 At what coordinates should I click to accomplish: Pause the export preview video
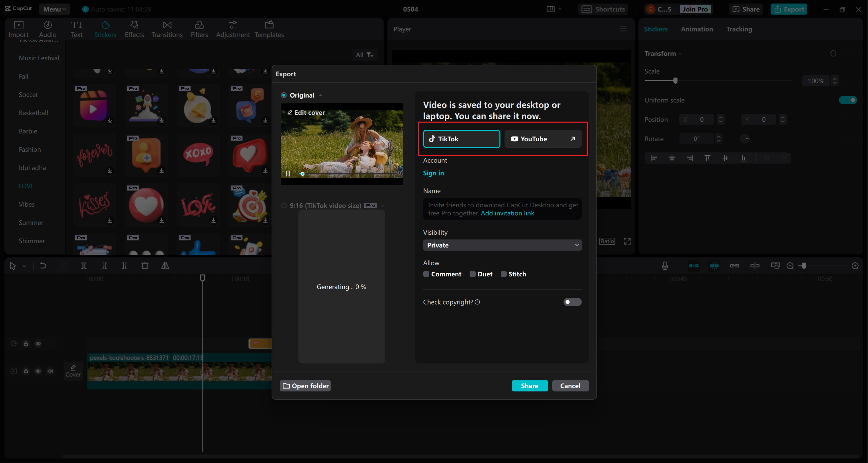tap(288, 174)
